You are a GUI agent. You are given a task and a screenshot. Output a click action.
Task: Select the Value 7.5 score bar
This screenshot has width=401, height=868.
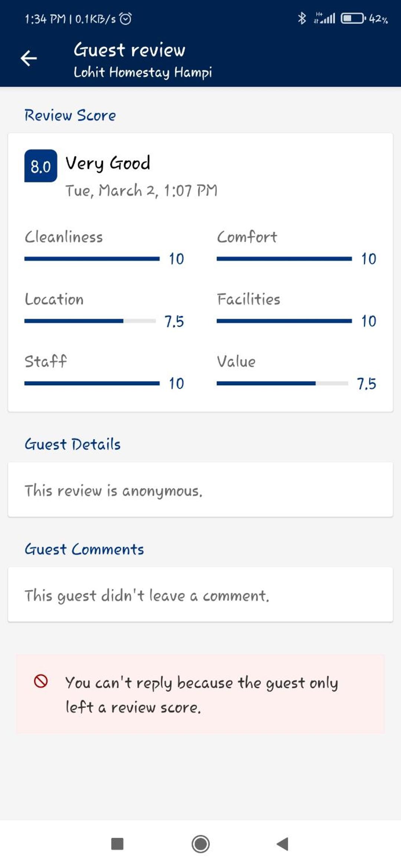[283, 383]
